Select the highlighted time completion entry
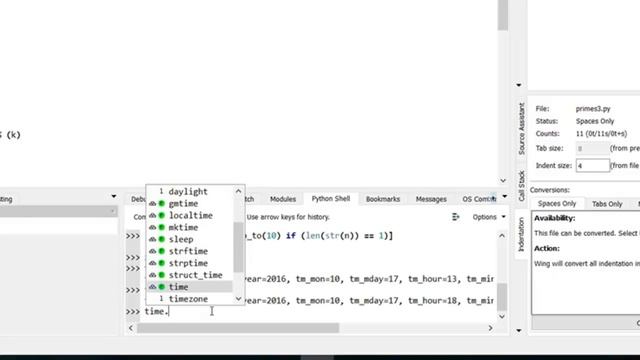The width and height of the screenshot is (640, 360). tap(189, 287)
